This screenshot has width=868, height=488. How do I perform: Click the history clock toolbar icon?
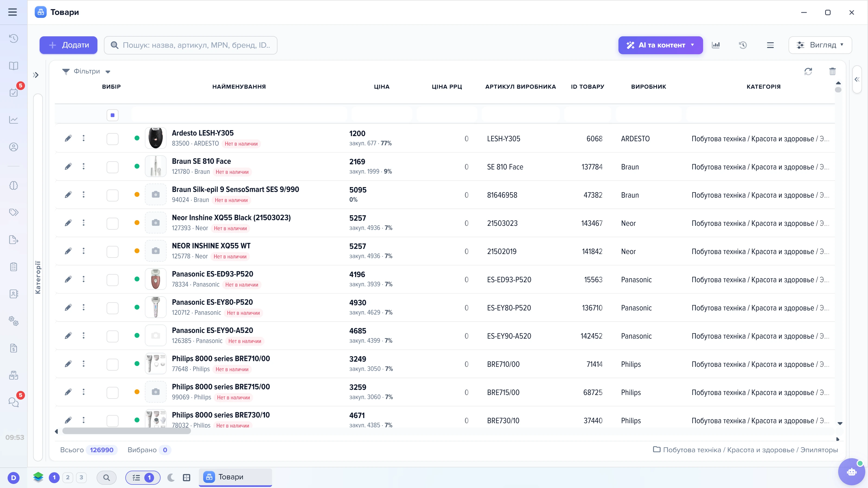tap(743, 45)
